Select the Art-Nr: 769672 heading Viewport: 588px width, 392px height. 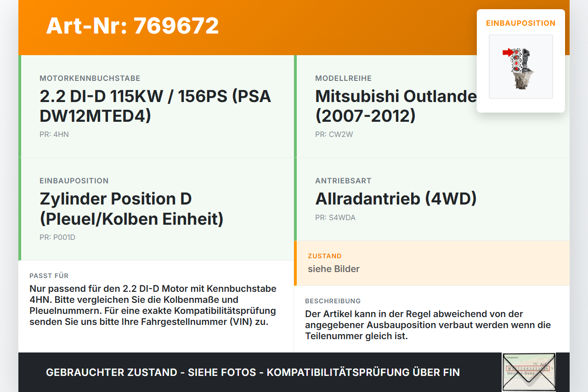[x=132, y=26]
